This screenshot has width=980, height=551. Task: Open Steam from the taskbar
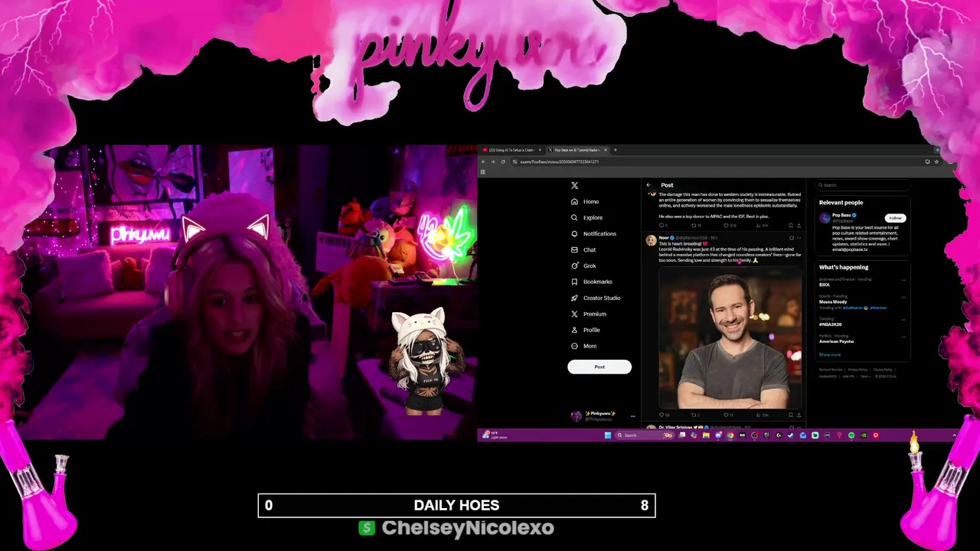click(790, 435)
